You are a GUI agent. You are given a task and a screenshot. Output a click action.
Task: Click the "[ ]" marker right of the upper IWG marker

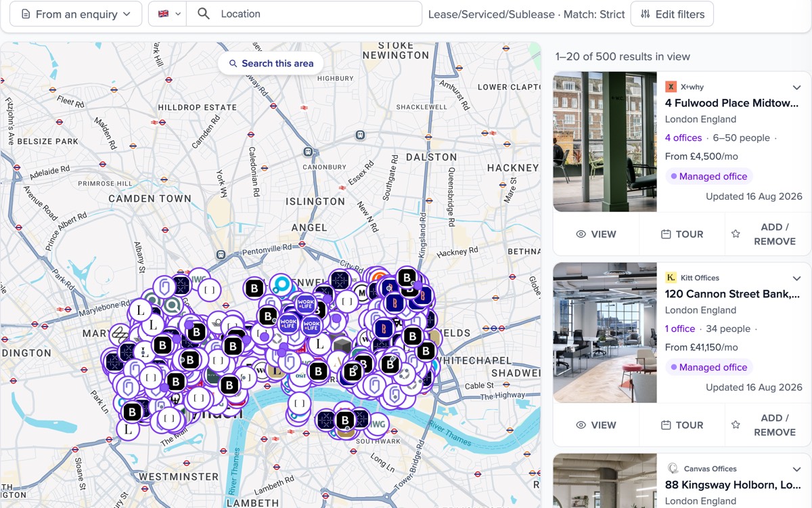209,290
